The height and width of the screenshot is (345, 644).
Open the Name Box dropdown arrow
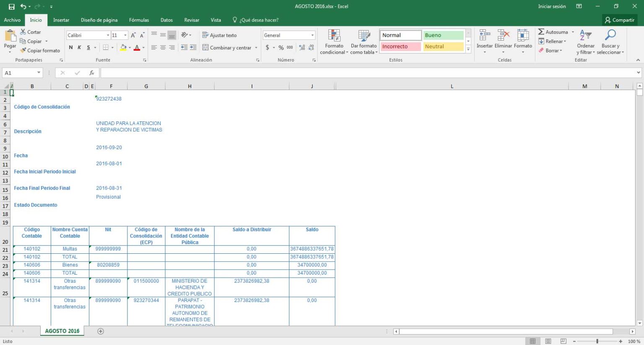point(39,73)
